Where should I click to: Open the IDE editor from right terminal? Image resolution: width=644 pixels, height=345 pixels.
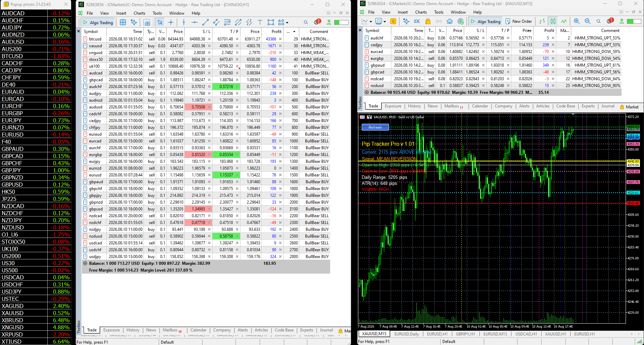click(x=417, y=21)
